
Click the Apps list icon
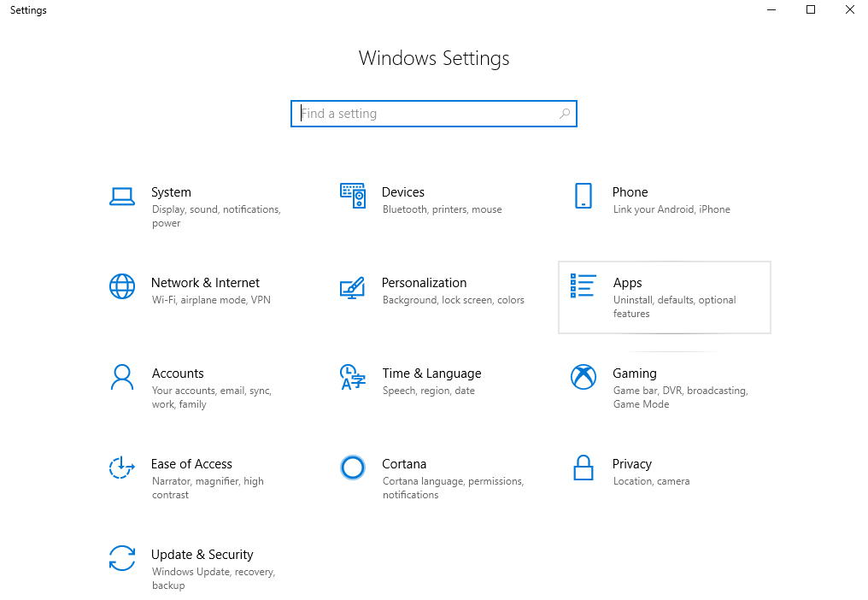click(584, 285)
